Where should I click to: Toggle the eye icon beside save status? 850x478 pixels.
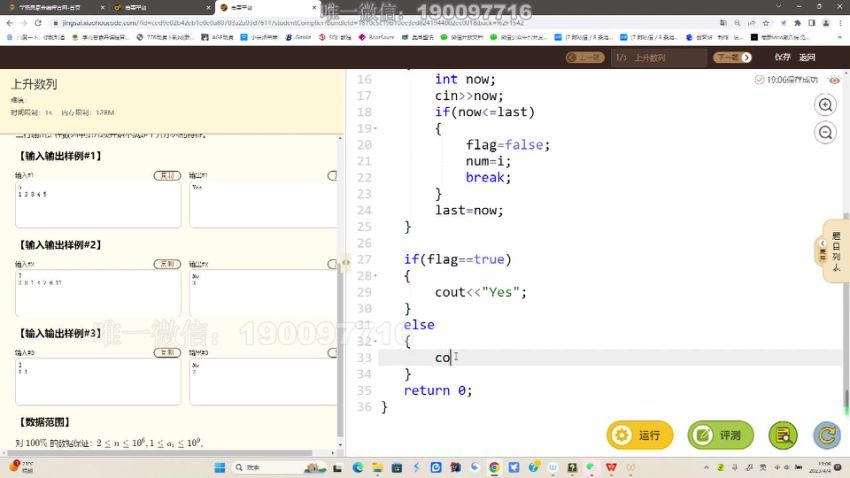[x=834, y=80]
